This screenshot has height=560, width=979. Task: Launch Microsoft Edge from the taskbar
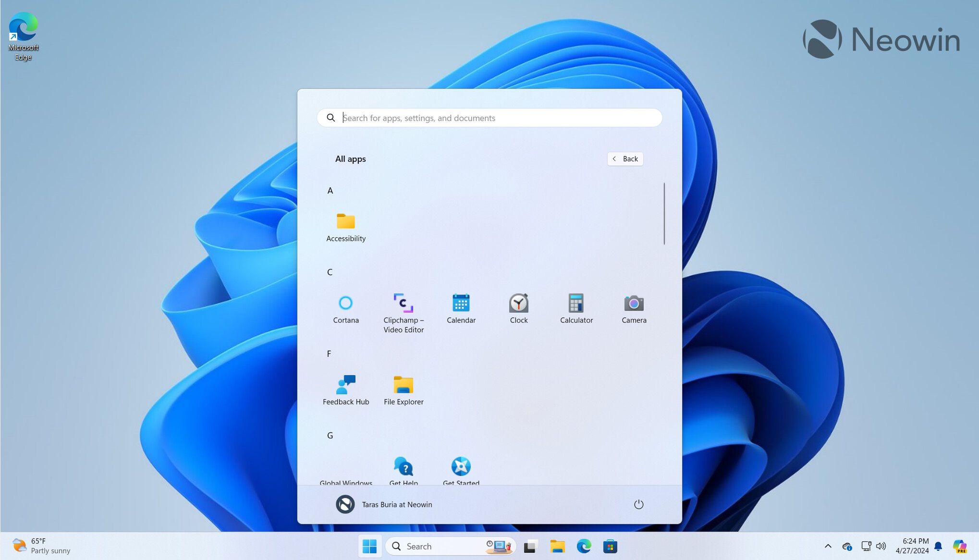(x=584, y=546)
